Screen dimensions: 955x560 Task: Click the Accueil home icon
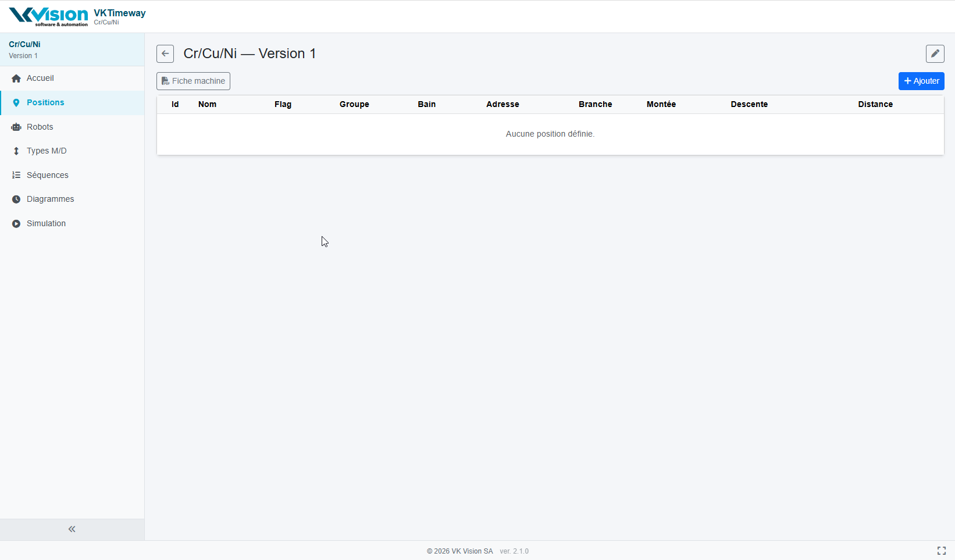(16, 79)
